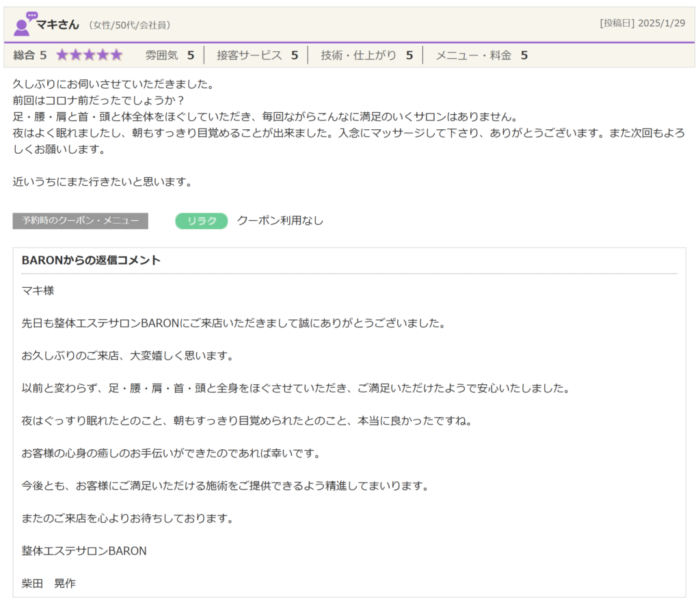Click the green リラク badge
Viewport: 700px width, 603px height.
[201, 221]
